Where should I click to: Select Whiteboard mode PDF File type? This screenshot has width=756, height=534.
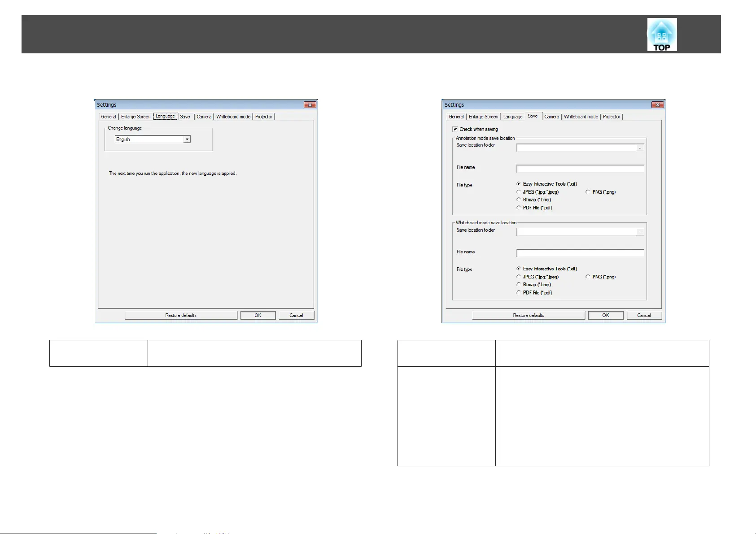[519, 292]
